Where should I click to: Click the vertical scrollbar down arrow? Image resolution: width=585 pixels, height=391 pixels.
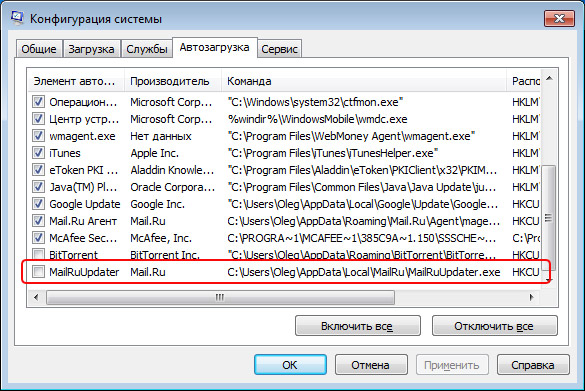549,280
